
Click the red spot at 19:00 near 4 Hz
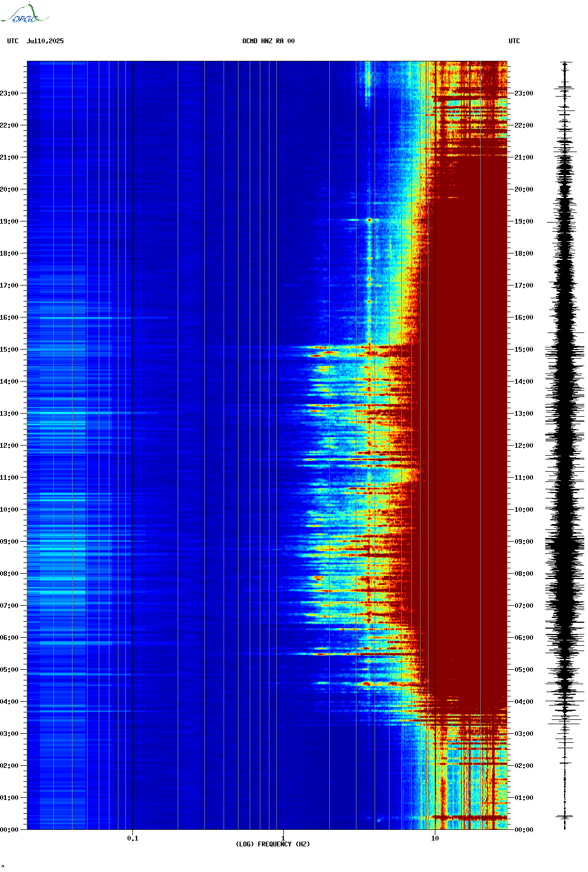(369, 220)
